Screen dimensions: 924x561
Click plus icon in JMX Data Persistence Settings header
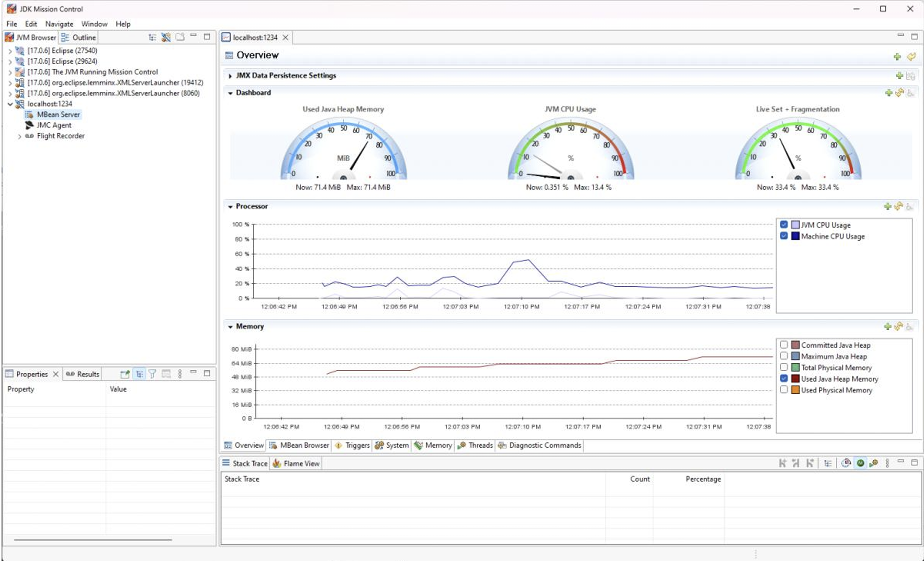(x=899, y=76)
